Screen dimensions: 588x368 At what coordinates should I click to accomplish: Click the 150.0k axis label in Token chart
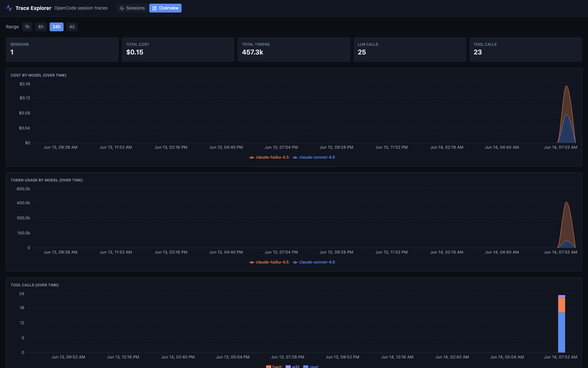point(24,233)
